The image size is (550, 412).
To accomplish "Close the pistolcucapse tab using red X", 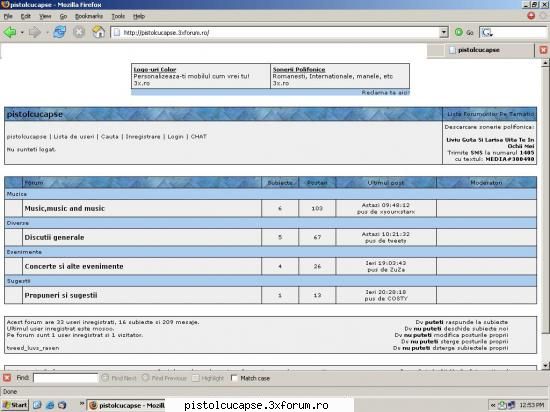I will pos(543,50).
